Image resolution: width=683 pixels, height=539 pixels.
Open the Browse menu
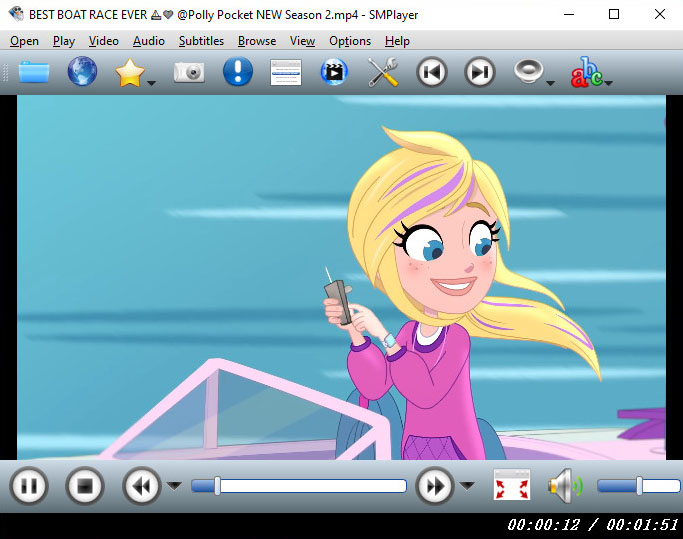pyautogui.click(x=257, y=41)
